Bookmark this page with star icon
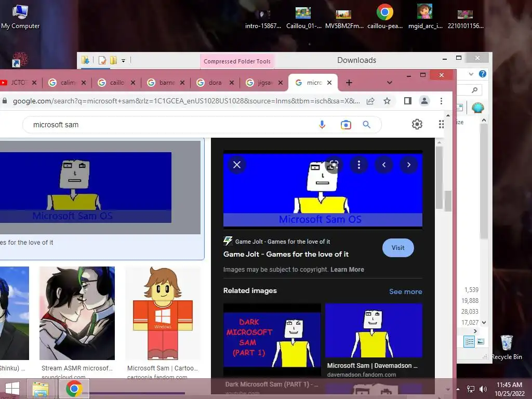 387,101
